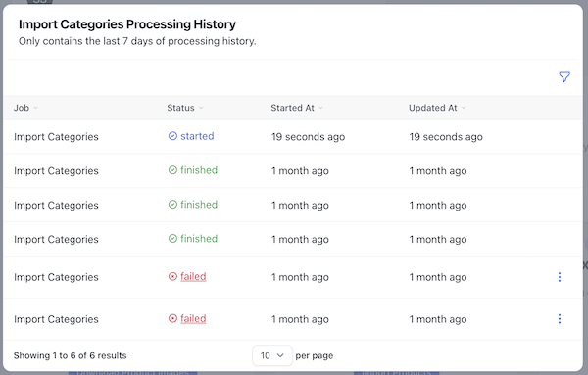Image resolution: width=588 pixels, height=375 pixels.
Task: Sort by the Job column
Action: (x=25, y=108)
